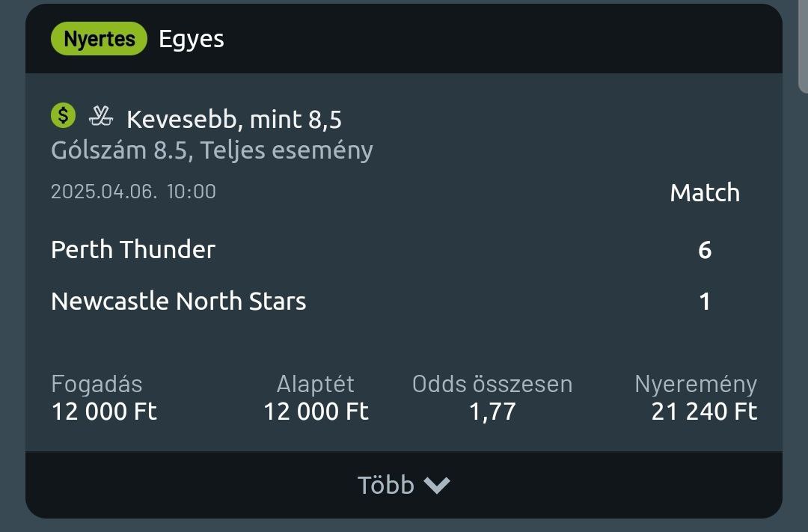Click the Nyeremény payout 21 240 Ft
The image size is (808, 532).
[704, 412]
